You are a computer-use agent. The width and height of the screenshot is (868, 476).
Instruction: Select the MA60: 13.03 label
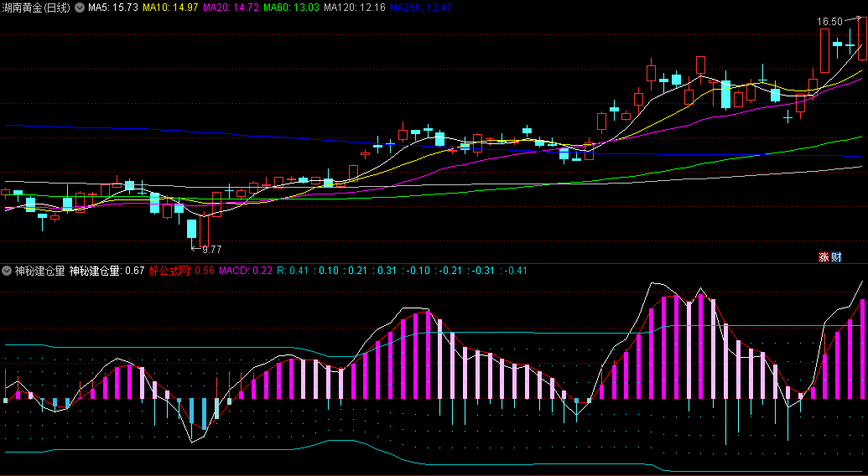click(291, 8)
